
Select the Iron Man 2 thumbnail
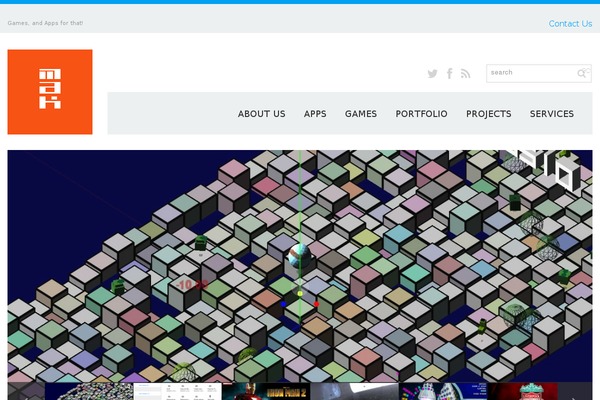point(266,392)
